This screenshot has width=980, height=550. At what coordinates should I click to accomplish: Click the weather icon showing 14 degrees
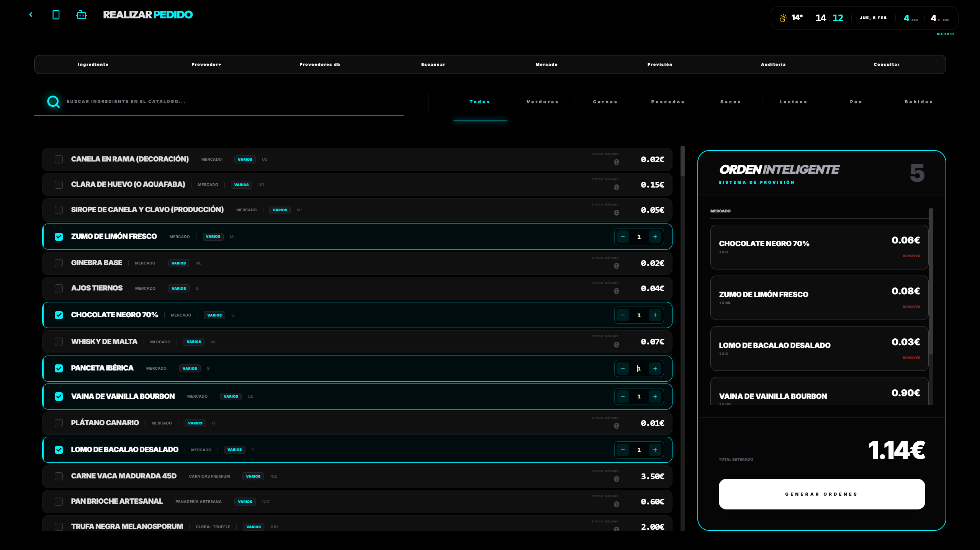(782, 17)
